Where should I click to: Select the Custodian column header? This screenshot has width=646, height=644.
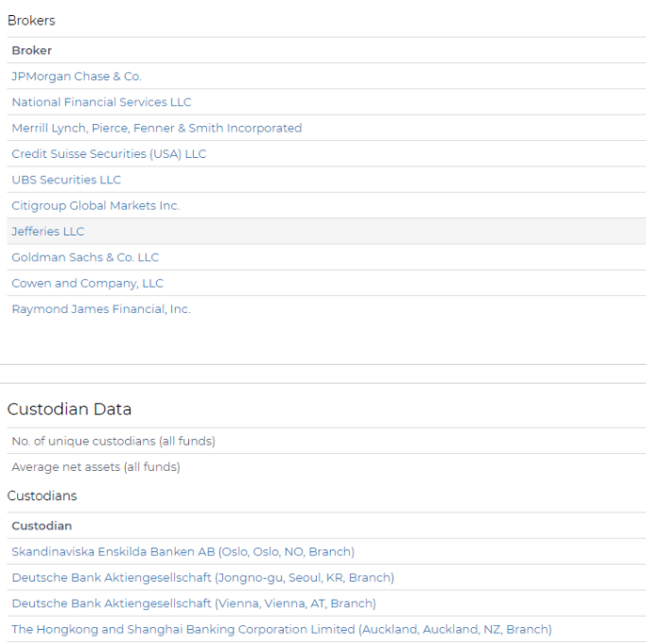[x=41, y=526]
